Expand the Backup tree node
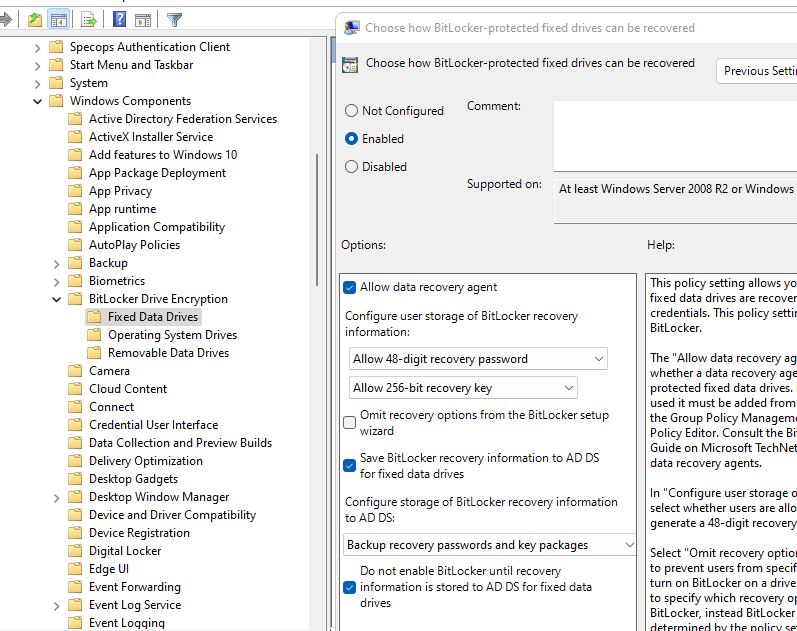Image resolution: width=797 pixels, height=631 pixels. [56, 264]
